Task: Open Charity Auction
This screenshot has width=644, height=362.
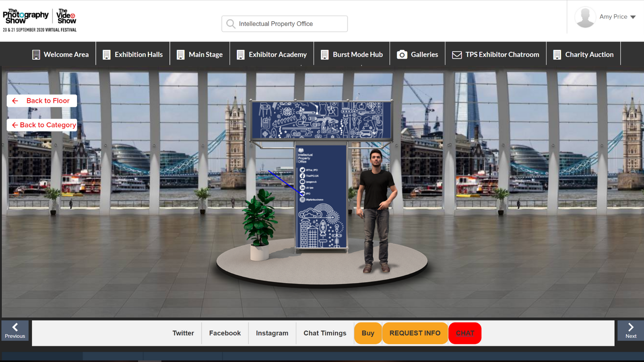Action: [584, 54]
